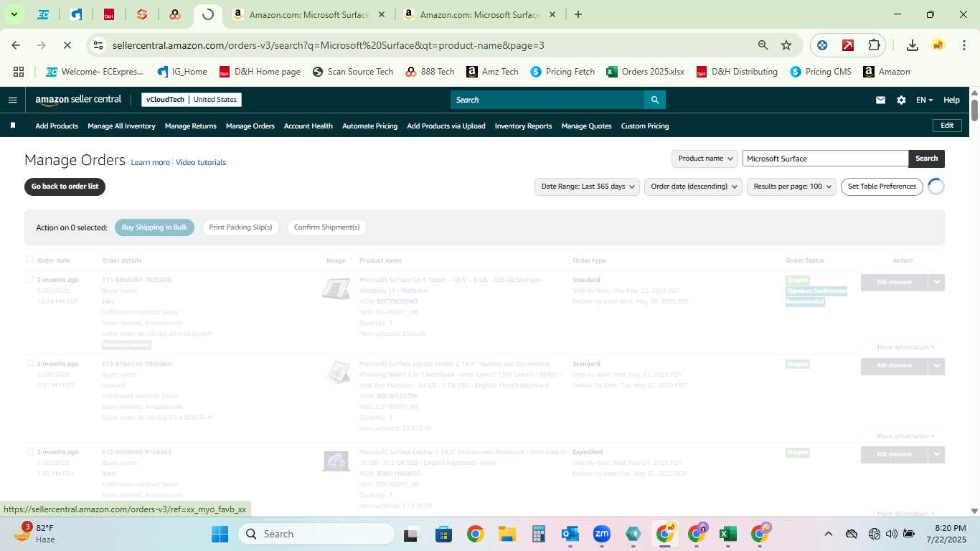Open Inventory Reports nav item
The width and height of the screenshot is (980, 551).
pyautogui.click(x=523, y=126)
